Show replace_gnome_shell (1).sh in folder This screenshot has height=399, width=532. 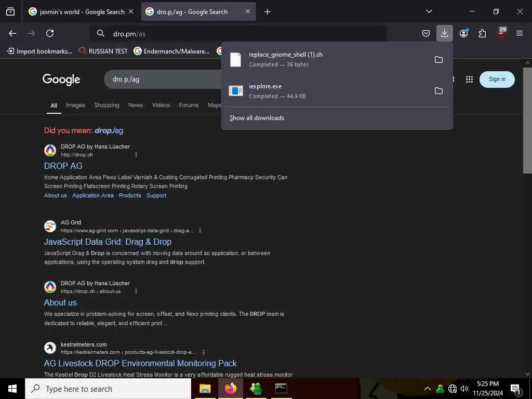coord(438,60)
